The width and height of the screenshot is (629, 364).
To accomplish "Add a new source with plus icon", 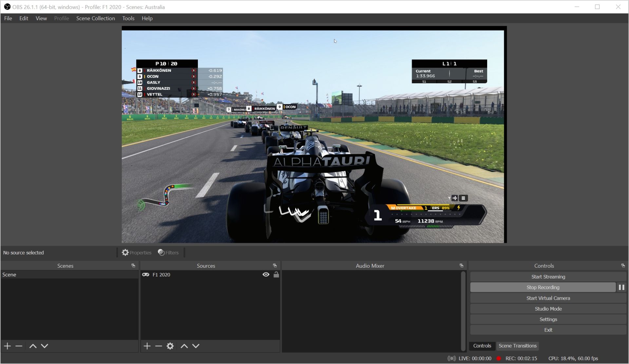I will point(147,346).
